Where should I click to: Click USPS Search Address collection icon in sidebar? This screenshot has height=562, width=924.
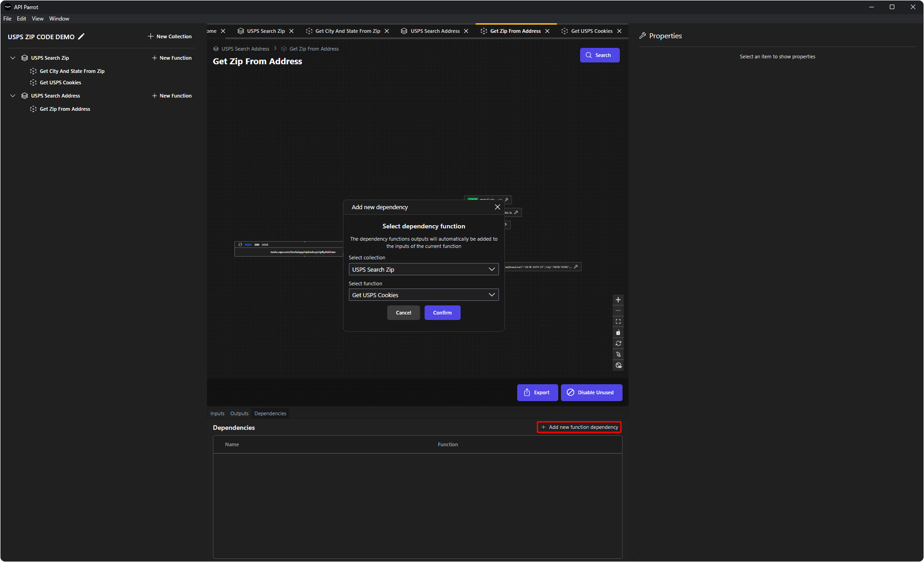click(25, 96)
